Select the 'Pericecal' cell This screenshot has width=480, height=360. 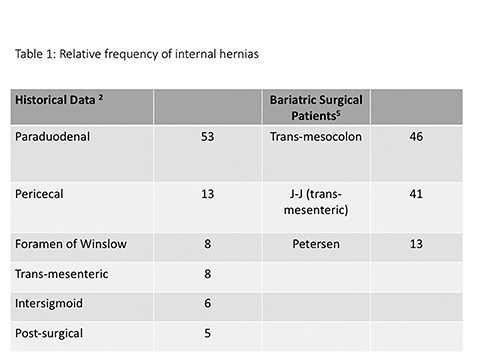(x=82, y=207)
